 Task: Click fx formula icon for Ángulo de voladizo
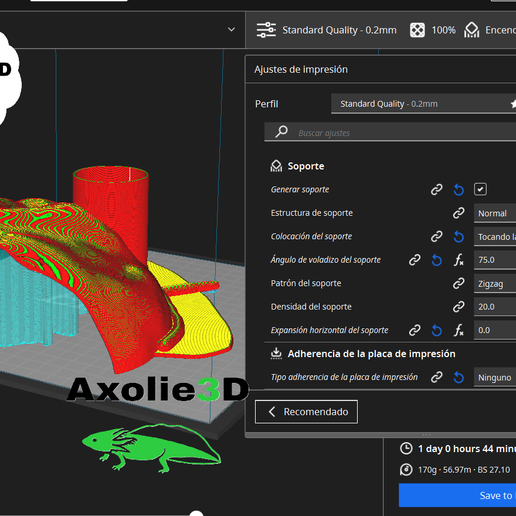point(459,260)
